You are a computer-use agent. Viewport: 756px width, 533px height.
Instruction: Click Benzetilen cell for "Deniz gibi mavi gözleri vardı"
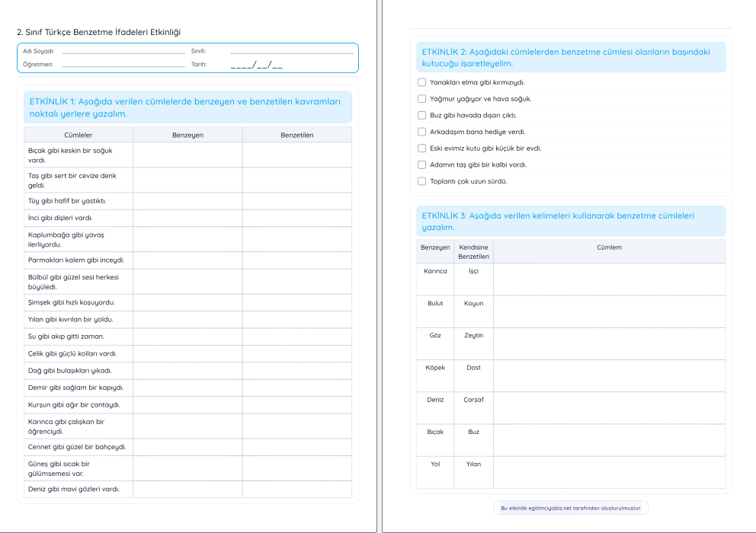[x=296, y=489]
